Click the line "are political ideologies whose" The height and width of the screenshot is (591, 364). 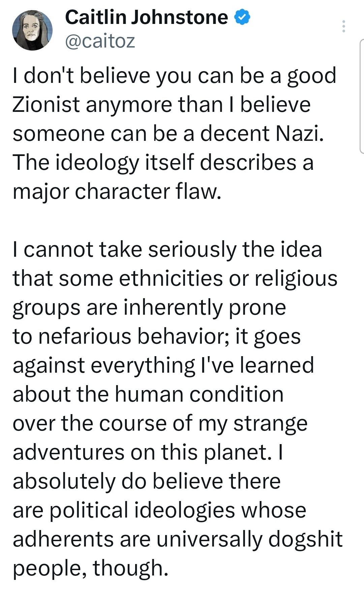tap(159, 510)
